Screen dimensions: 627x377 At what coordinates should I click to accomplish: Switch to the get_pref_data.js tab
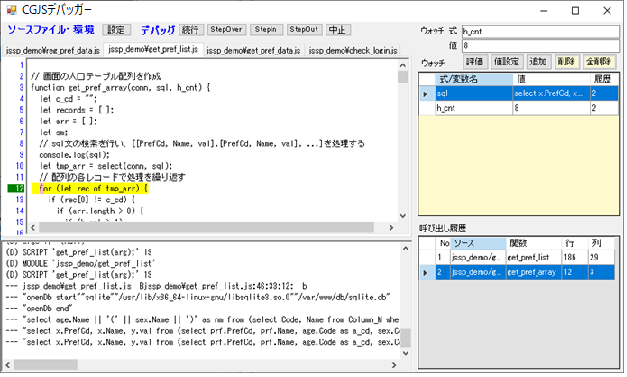pos(254,51)
